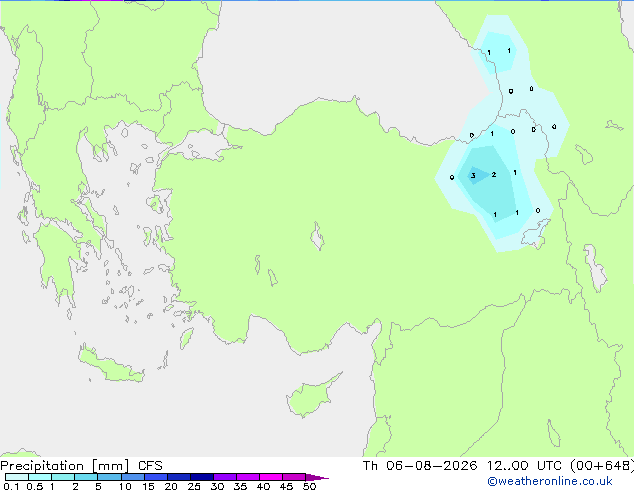This screenshot has width=634, height=490.
Task: Click the 5–10 mm legend color swatch
Action: tap(109, 477)
